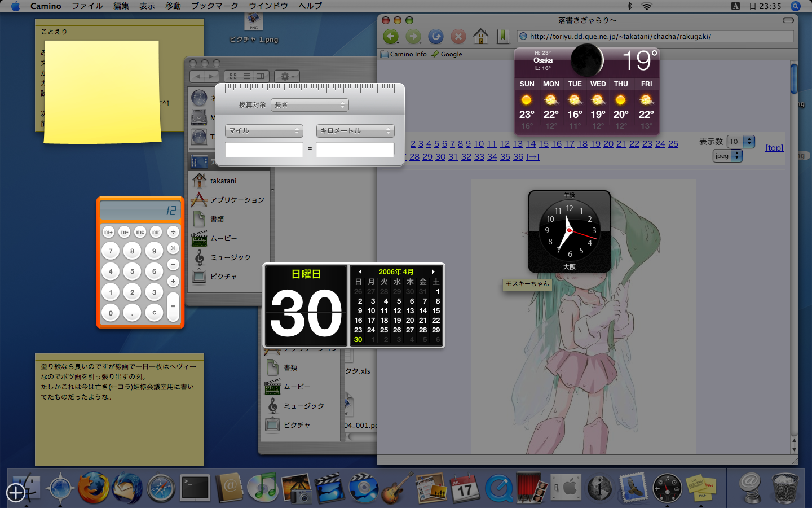
Task: Open Safari compass icon in Dock
Action: pyautogui.click(x=161, y=488)
